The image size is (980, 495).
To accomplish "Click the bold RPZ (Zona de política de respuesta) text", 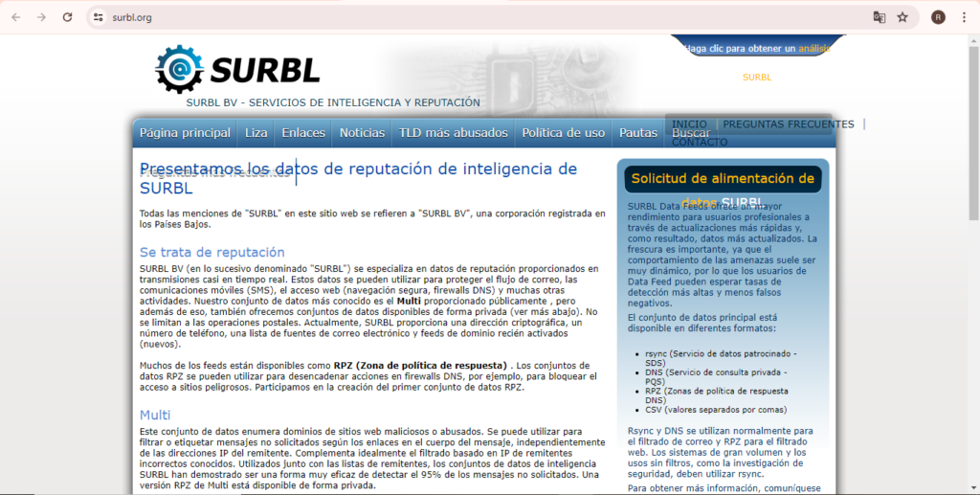I will point(420,365).
